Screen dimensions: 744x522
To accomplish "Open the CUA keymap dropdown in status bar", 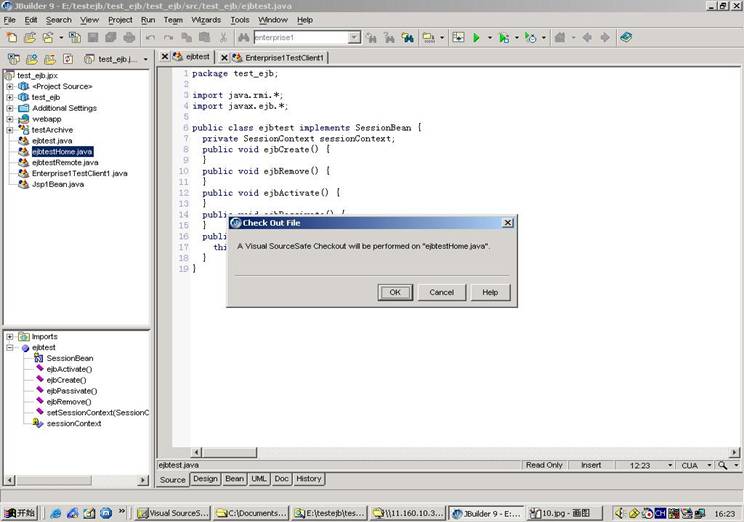I will tap(709, 465).
